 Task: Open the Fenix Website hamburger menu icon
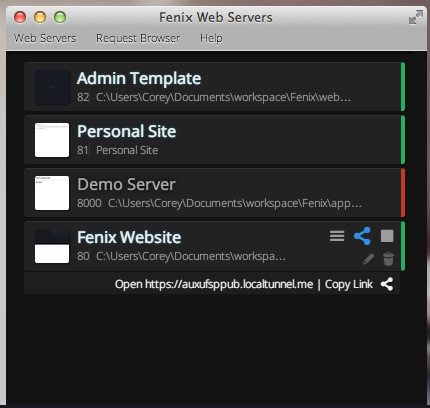click(x=337, y=236)
